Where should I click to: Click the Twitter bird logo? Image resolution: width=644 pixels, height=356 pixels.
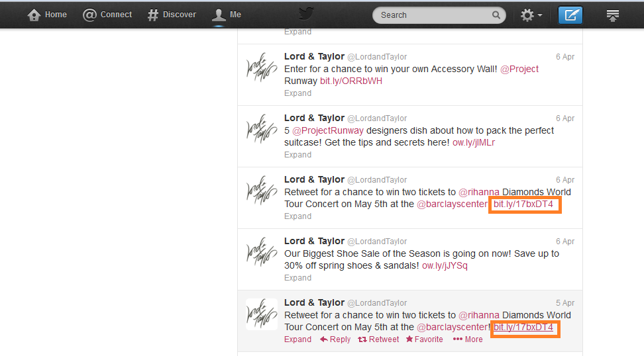coord(305,14)
